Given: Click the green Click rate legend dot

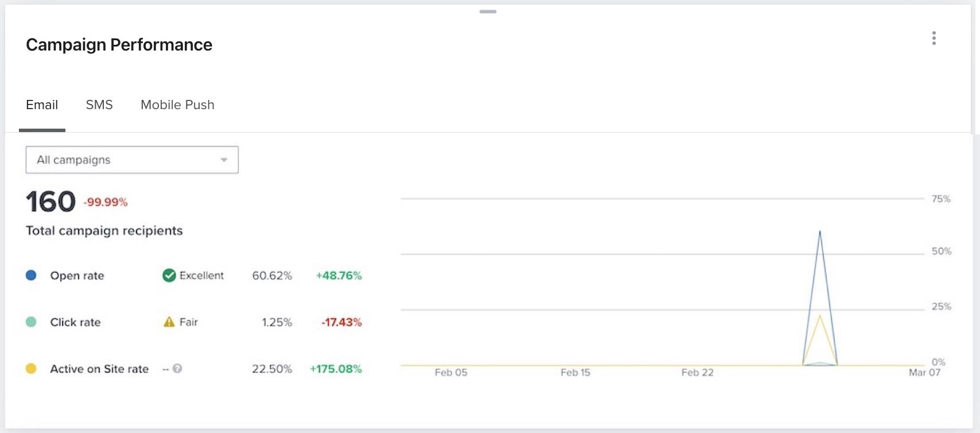Looking at the screenshot, I should point(31,322).
